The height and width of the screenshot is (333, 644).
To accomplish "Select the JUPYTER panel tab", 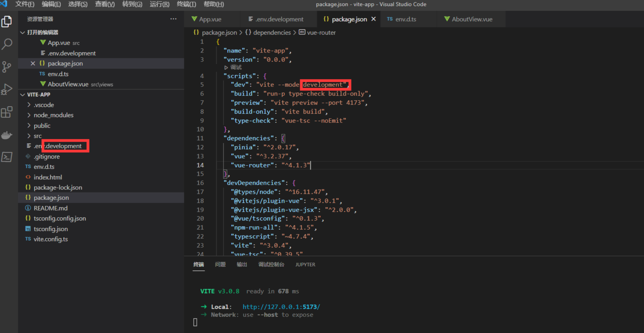I will pyautogui.click(x=305, y=264).
